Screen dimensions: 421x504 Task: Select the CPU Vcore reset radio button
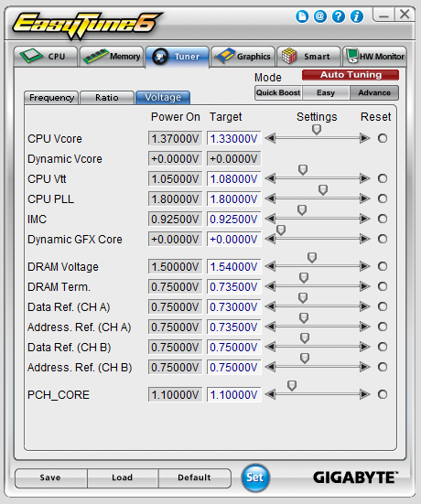click(383, 138)
